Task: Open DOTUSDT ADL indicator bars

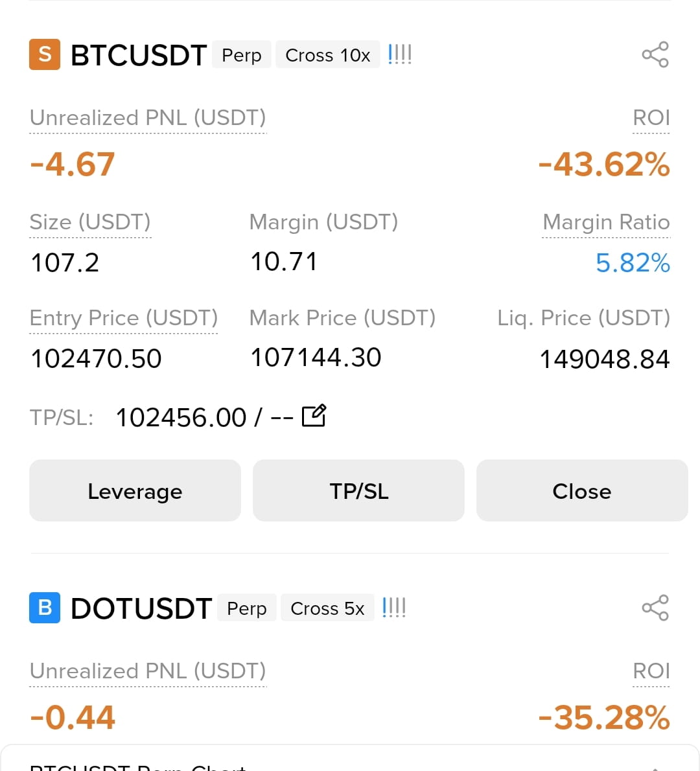Action: [x=394, y=608]
